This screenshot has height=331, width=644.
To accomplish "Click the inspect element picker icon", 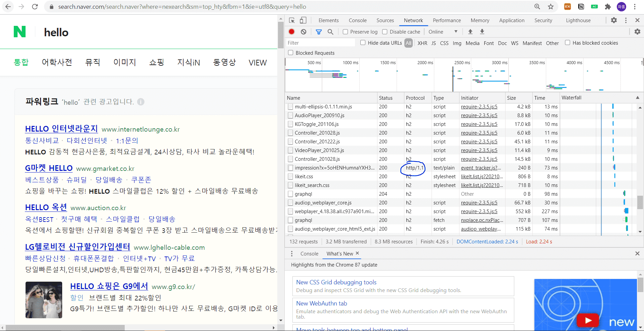I will click(292, 20).
